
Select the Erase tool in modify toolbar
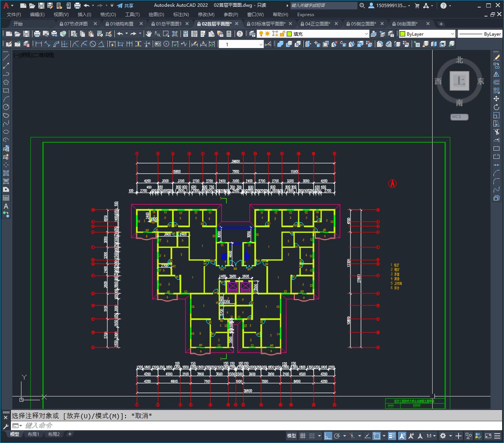click(496, 57)
